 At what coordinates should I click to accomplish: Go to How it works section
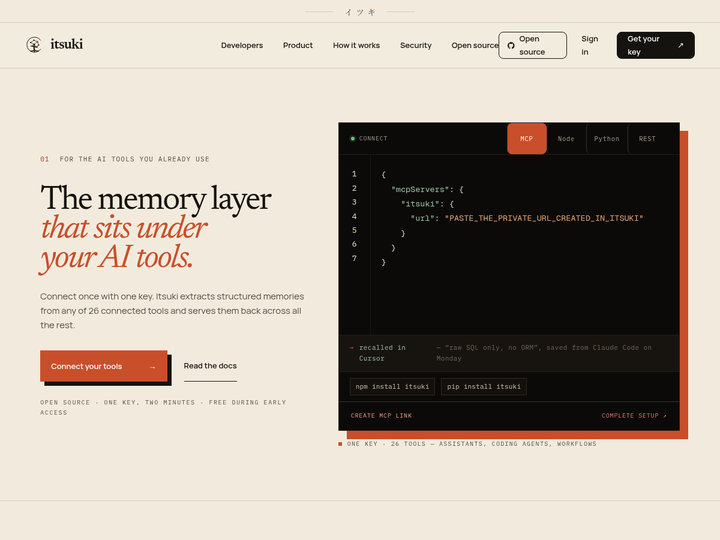356,45
